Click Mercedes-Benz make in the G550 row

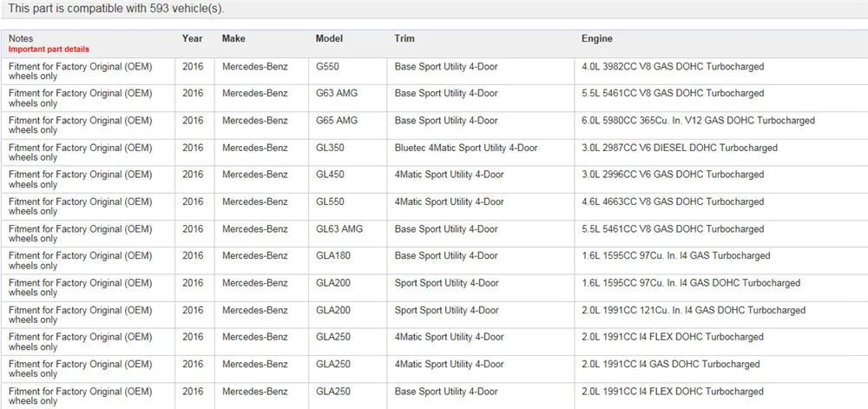click(x=255, y=66)
